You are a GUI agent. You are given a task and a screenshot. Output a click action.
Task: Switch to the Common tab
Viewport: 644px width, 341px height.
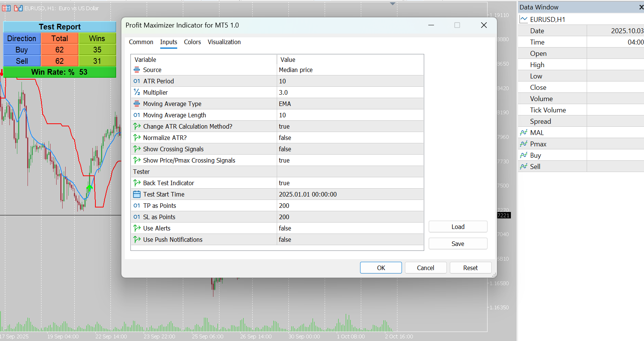[x=141, y=42]
